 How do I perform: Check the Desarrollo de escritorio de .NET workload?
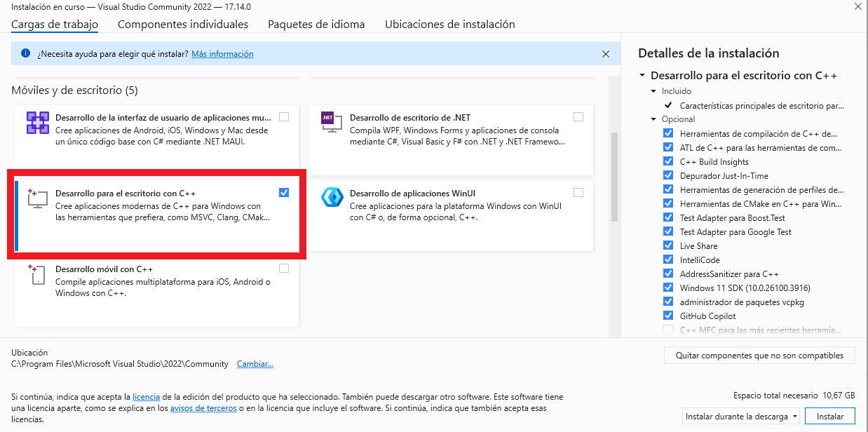(x=578, y=116)
